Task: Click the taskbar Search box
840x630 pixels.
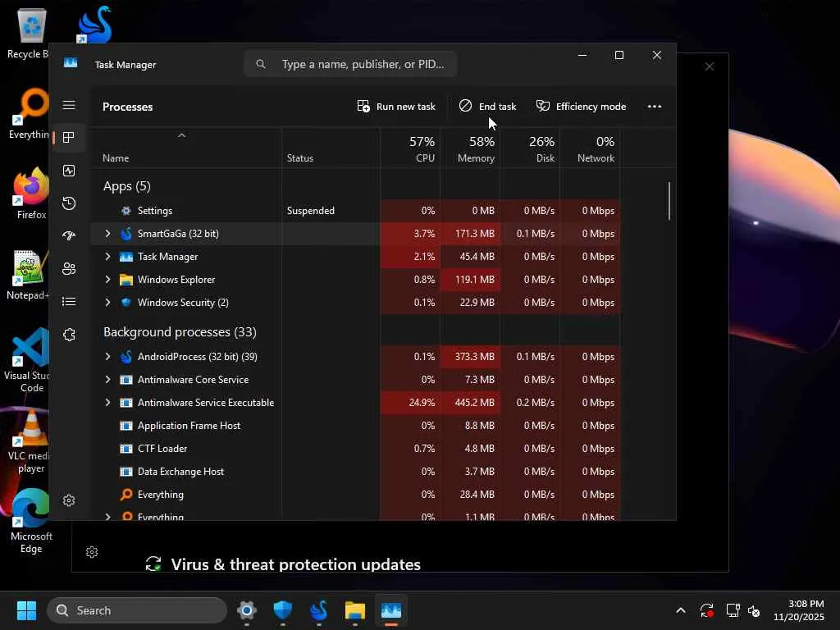Action: [x=137, y=610]
